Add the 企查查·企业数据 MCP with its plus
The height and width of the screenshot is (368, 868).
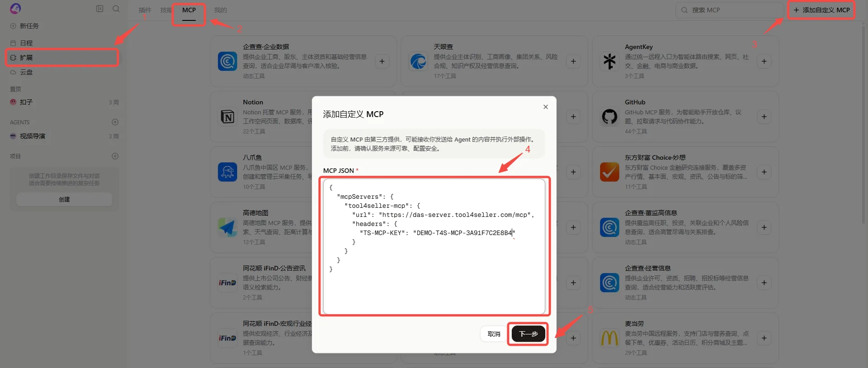[x=382, y=61]
